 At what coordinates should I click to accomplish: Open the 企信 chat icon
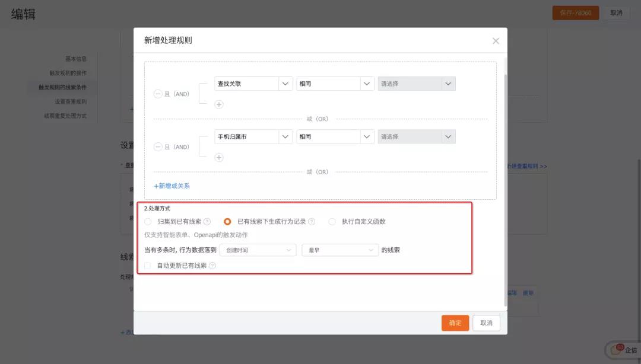pyautogui.click(x=624, y=350)
